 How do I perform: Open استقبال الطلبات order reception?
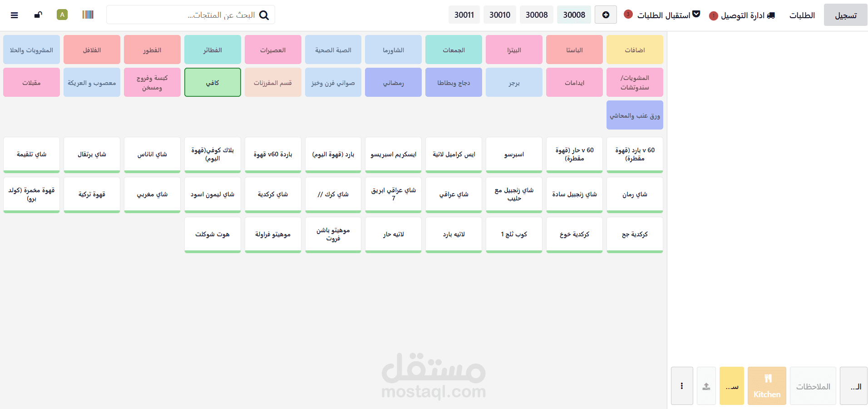coord(663,15)
